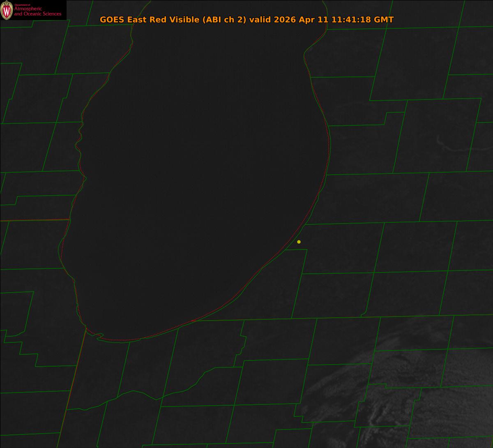Viewport: 493px width, 448px height.
Task: Click the small harbor inlet on the lake's southern shore
Action: point(99,336)
